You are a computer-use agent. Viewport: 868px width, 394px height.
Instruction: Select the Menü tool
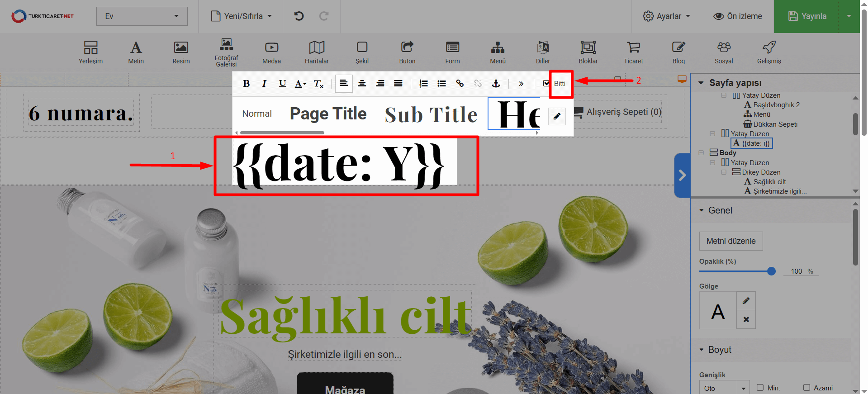(498, 52)
